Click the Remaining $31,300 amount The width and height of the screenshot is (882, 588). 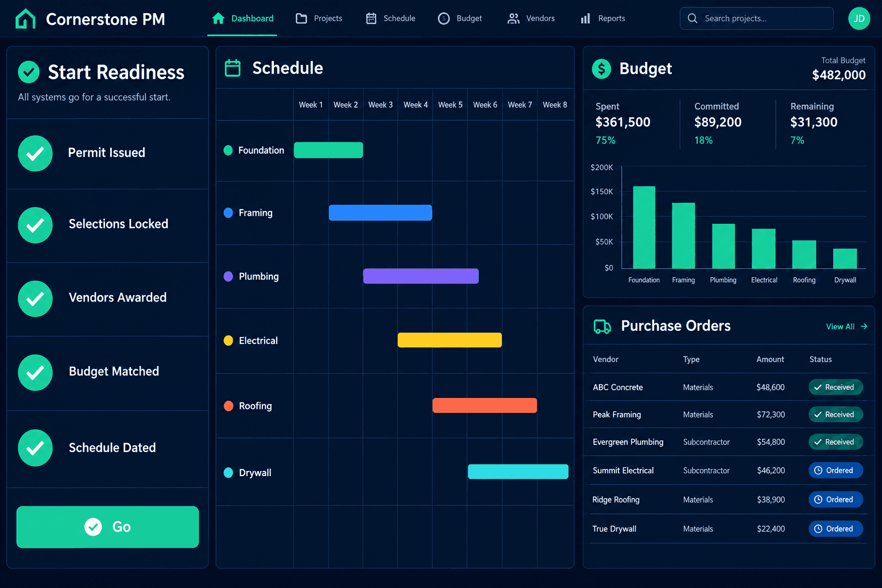tap(814, 122)
